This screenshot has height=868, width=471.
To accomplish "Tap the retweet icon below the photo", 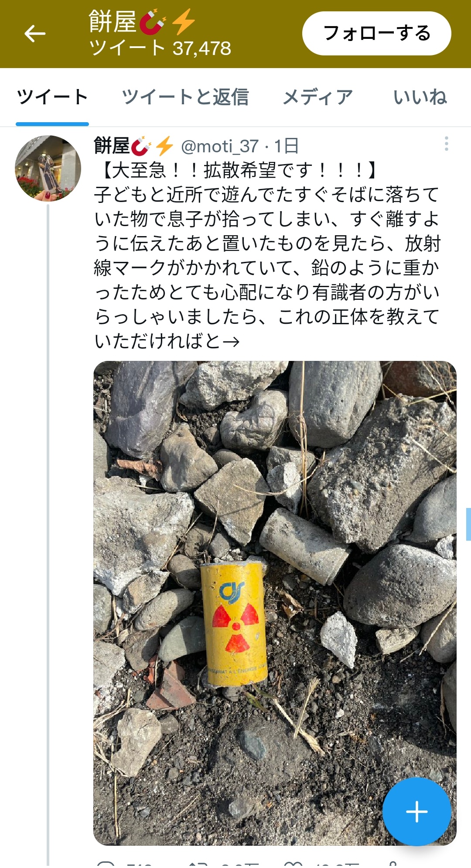I will [x=198, y=865].
